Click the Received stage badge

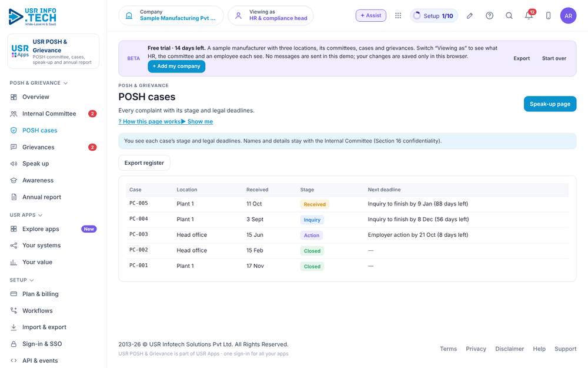pyautogui.click(x=315, y=204)
